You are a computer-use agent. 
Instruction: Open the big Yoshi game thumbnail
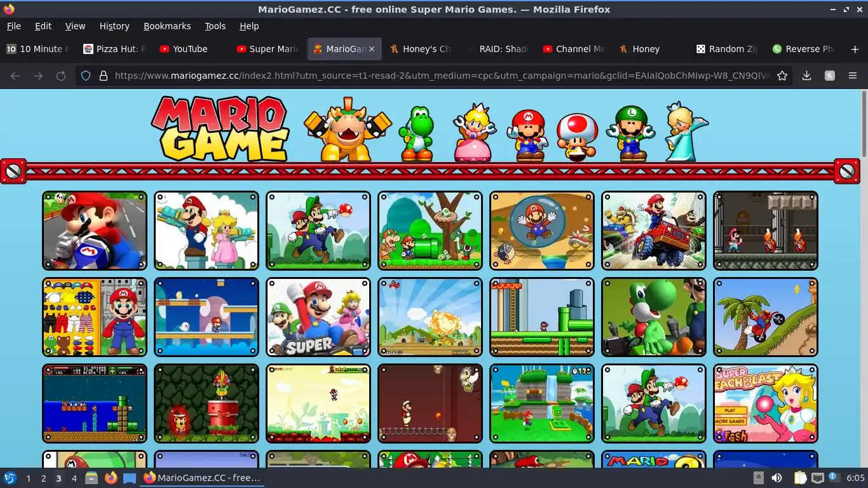tap(654, 317)
